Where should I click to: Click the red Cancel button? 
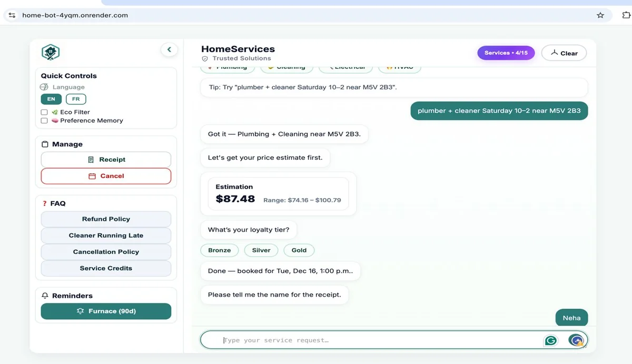click(106, 176)
